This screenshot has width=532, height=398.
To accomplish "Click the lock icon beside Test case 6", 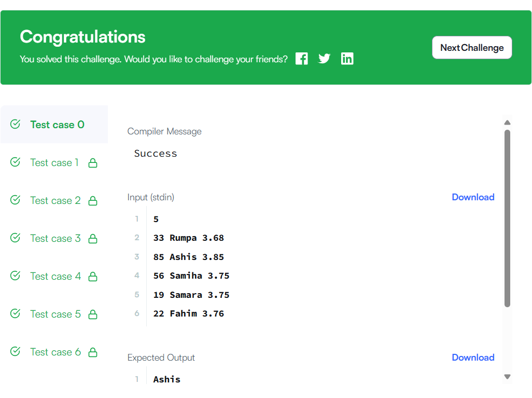I will [x=93, y=352].
